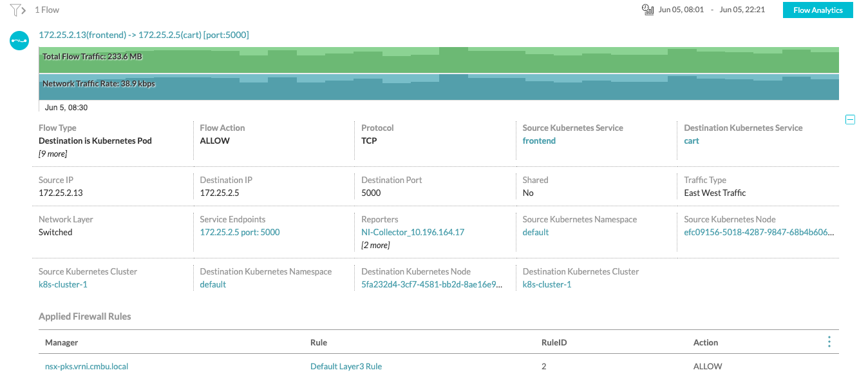Image resolution: width=868 pixels, height=388 pixels.
Task: Open NI-Collector_10.196.164.17 reporter link
Action: coord(413,232)
